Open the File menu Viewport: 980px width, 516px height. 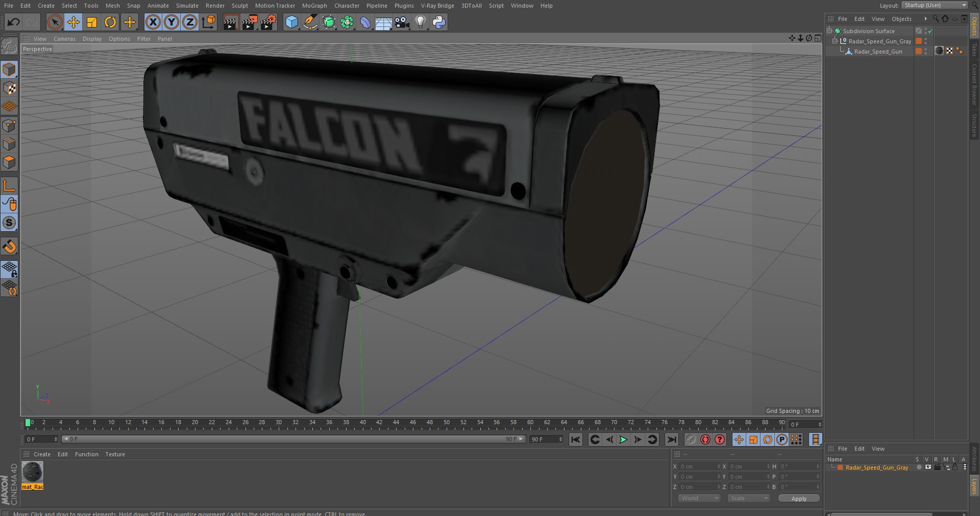(x=9, y=6)
